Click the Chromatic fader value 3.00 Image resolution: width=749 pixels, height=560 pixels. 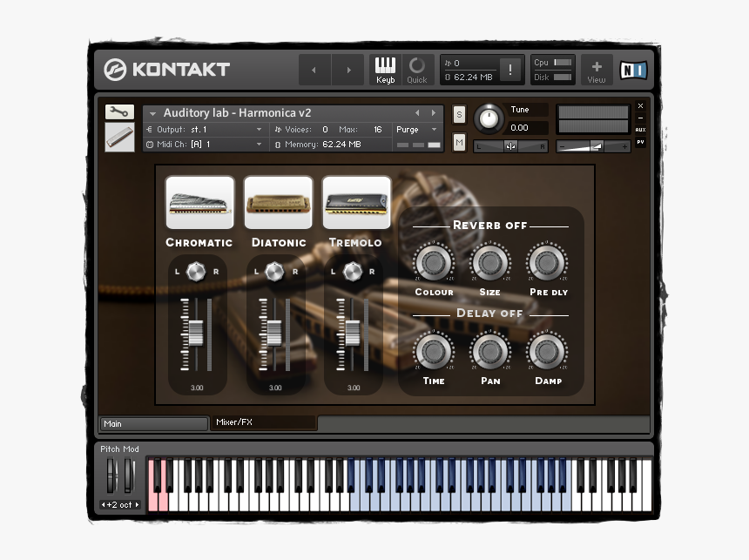tap(197, 388)
